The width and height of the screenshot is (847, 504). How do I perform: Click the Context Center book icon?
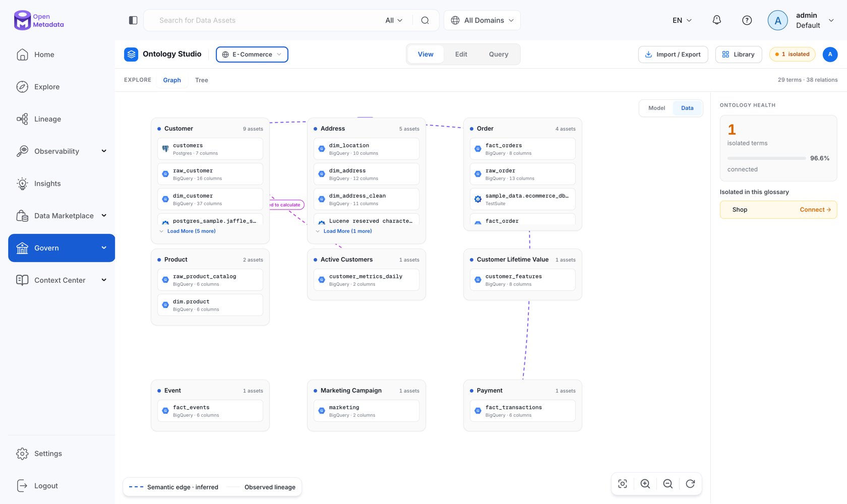point(22,280)
